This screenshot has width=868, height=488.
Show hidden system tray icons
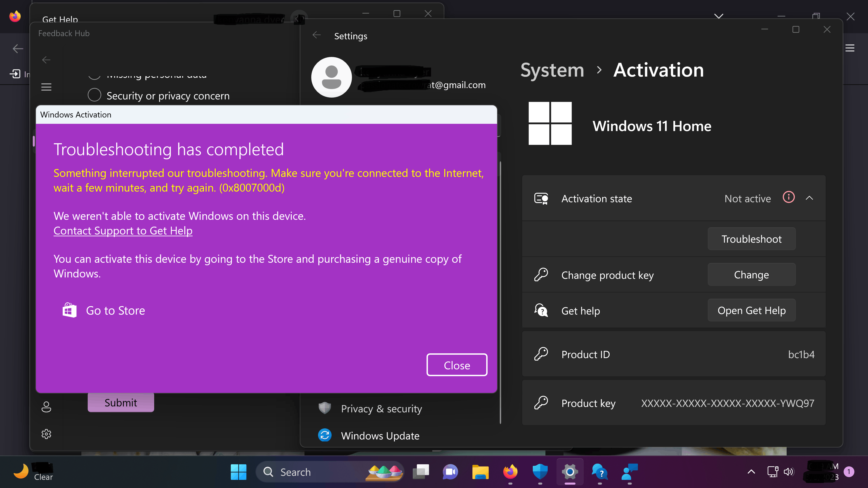coord(751,472)
